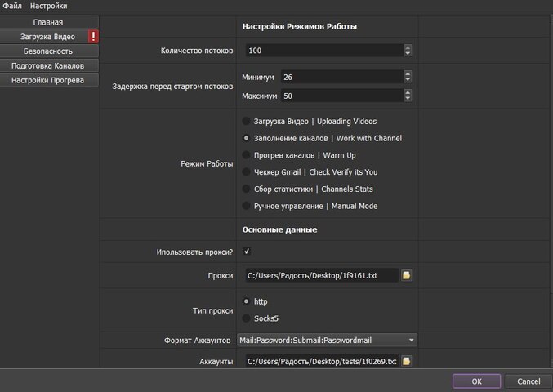This screenshot has height=392, width=553.
Task: Click the browse folder icon for Аккаунты file
Action: pos(406,361)
